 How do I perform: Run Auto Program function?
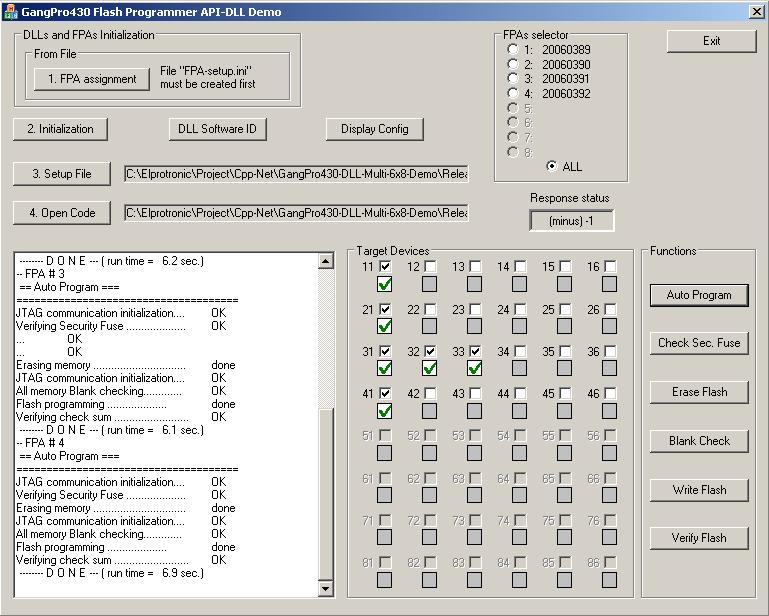coord(699,295)
